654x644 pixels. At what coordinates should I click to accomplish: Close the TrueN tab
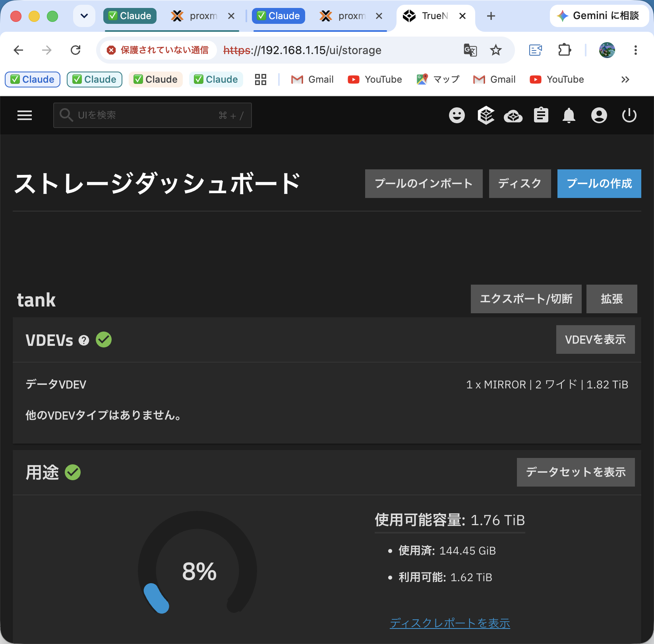click(x=462, y=16)
